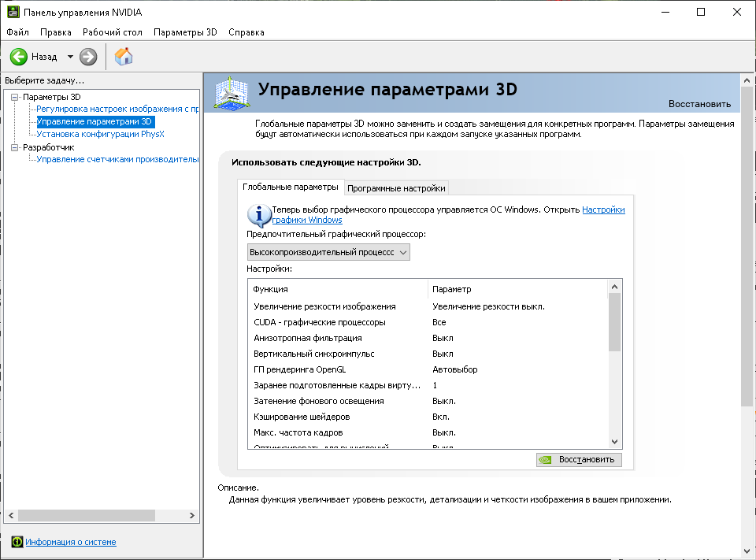Image resolution: width=756 pixels, height=560 pixels.
Task: Click Автовыбор value for OpenGL rendering
Action: 454,369
